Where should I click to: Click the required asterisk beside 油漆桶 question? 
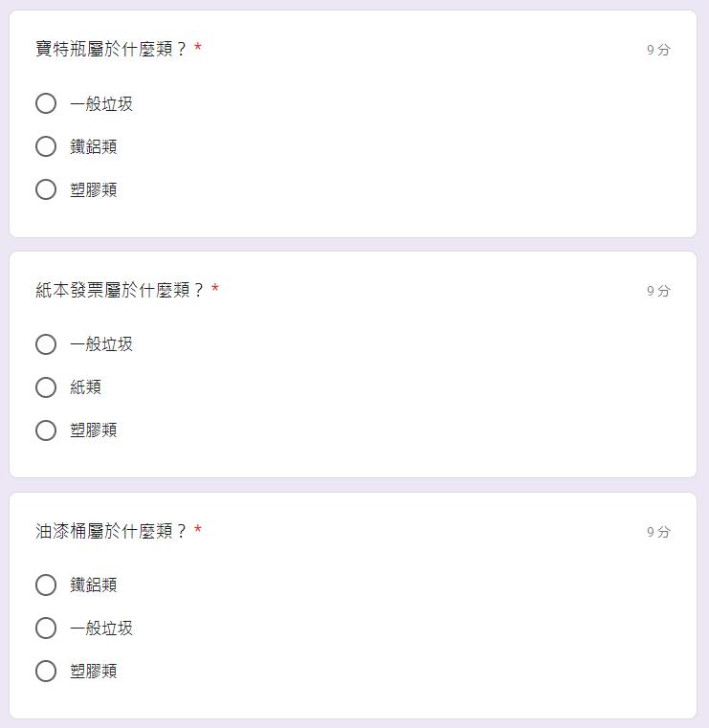click(198, 530)
